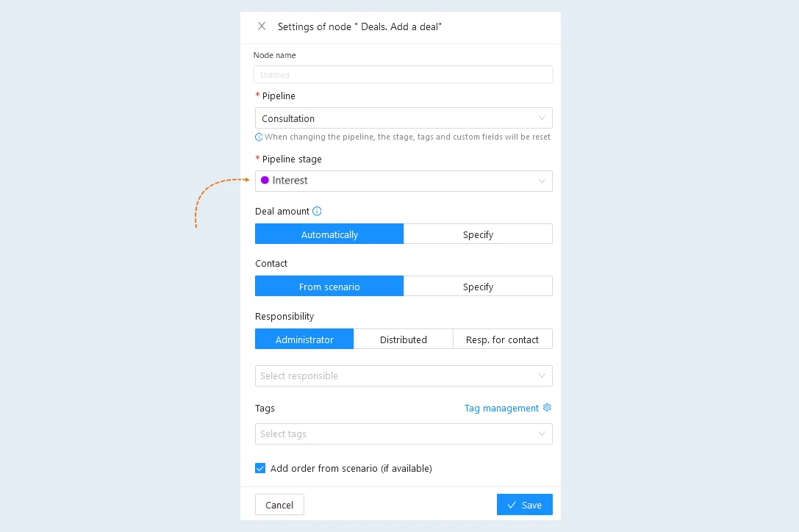Expand the Select tags dropdown
Screen dimensions: 799x532
[x=404, y=434]
